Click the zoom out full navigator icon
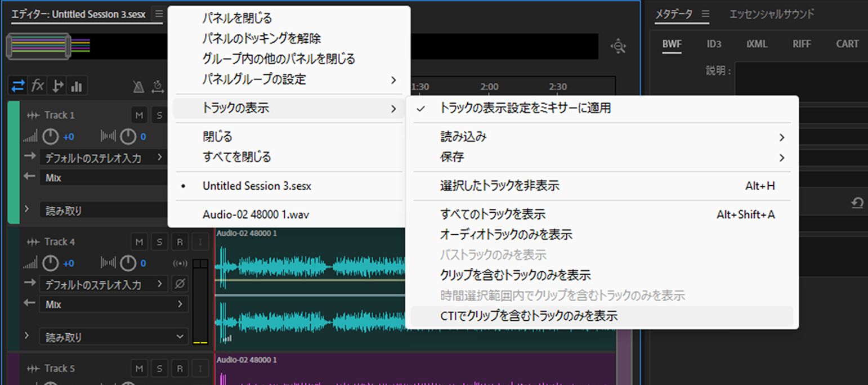The height and width of the screenshot is (385, 868). point(619,46)
